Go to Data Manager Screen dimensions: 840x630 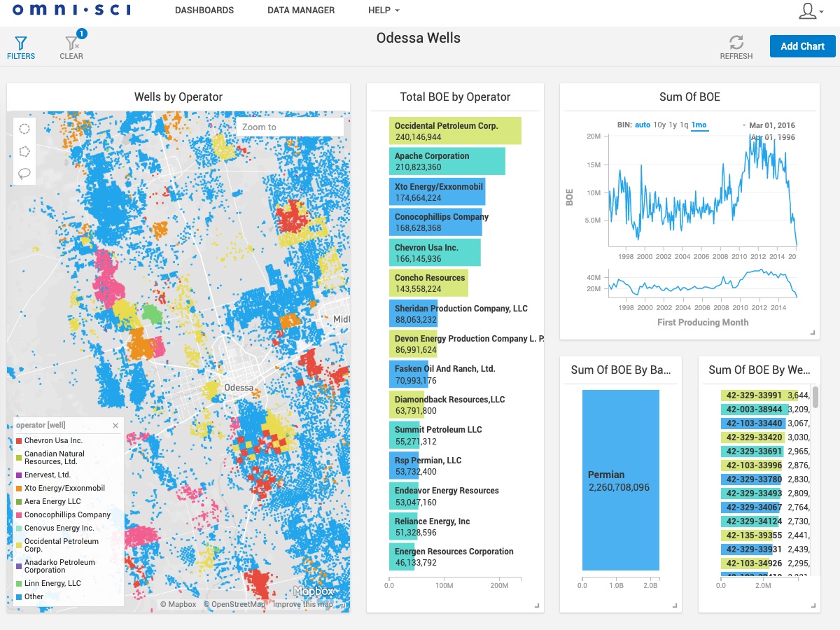point(301,10)
